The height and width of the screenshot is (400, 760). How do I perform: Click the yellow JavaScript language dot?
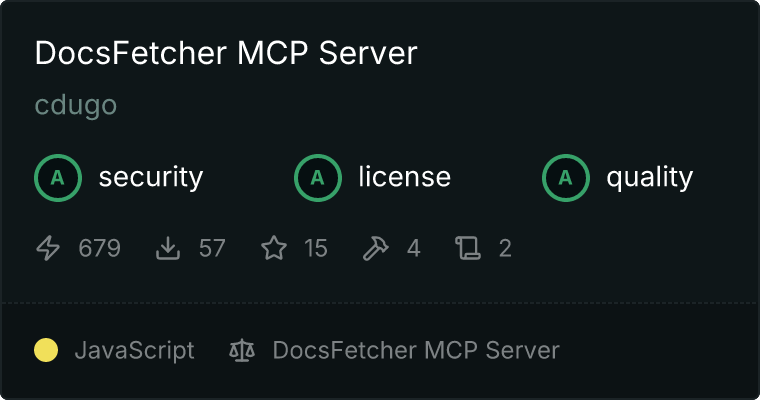coord(46,350)
